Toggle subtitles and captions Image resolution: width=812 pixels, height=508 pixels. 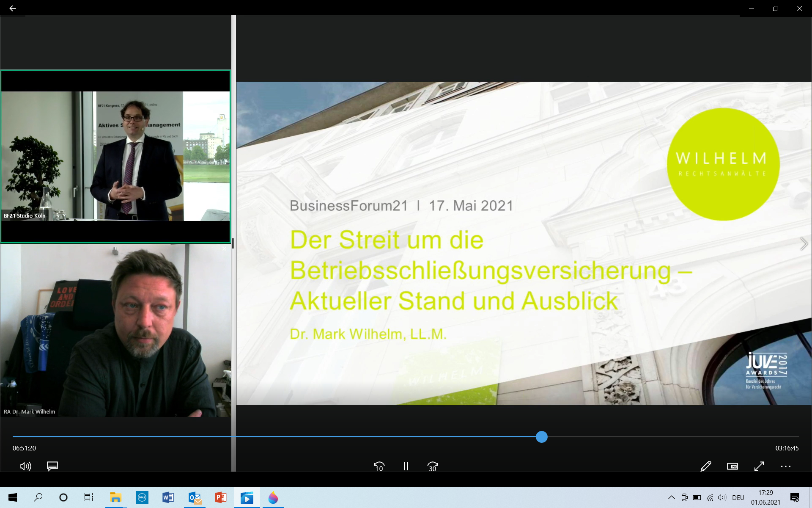[52, 466]
